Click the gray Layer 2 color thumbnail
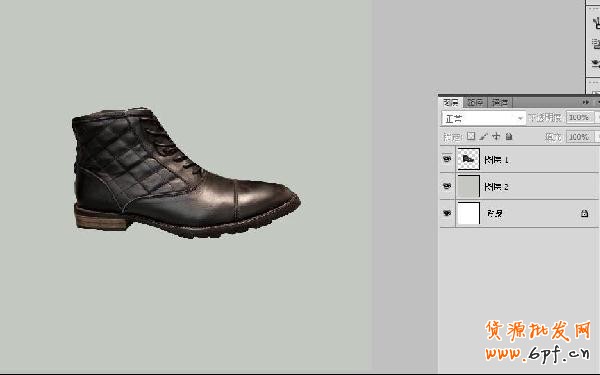The image size is (600, 375). pos(468,186)
